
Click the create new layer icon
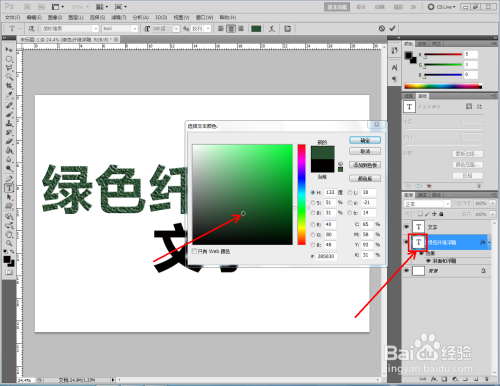click(x=476, y=379)
